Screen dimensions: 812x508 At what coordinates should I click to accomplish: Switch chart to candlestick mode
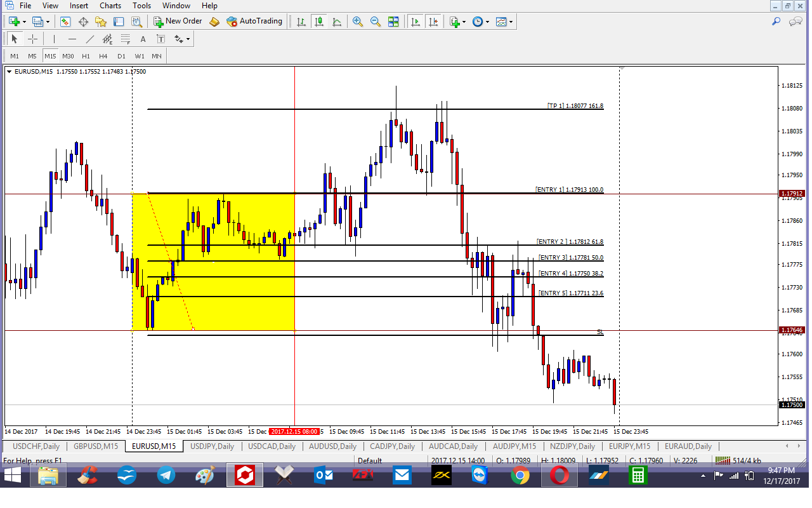319,22
